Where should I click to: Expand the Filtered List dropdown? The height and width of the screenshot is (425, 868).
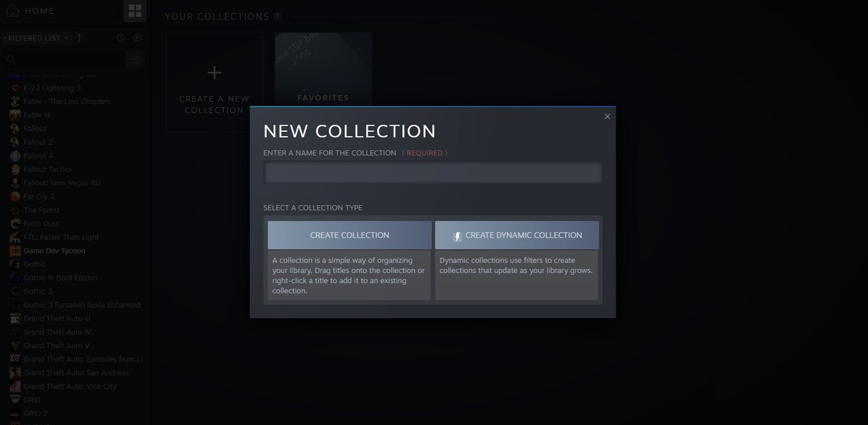pyautogui.click(x=36, y=38)
